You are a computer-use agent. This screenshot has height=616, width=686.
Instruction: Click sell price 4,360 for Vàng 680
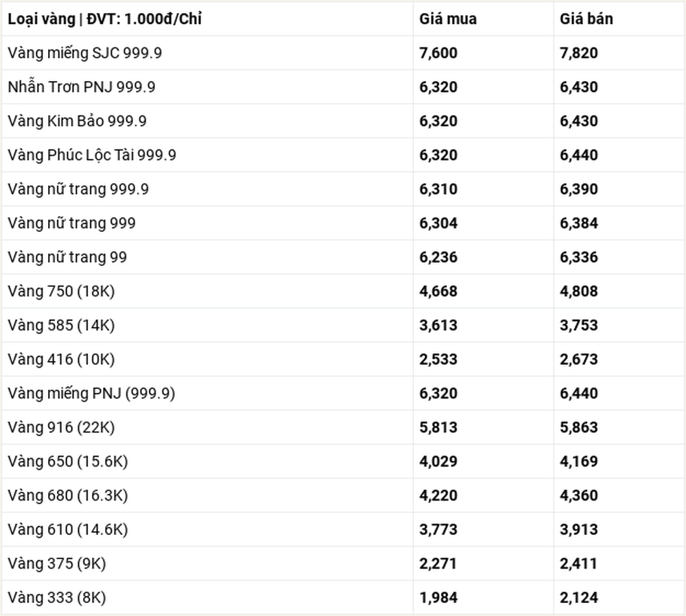579,496
